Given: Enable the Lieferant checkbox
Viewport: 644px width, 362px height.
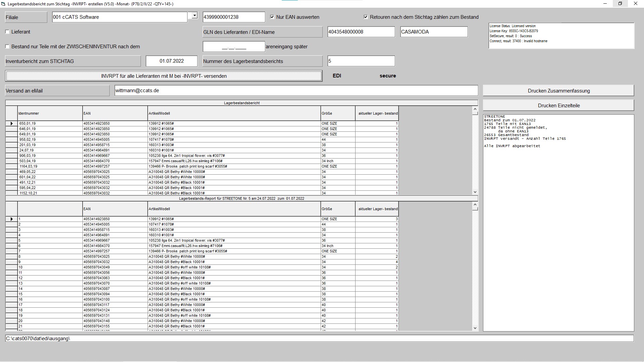Looking at the screenshot, I should click(7, 32).
